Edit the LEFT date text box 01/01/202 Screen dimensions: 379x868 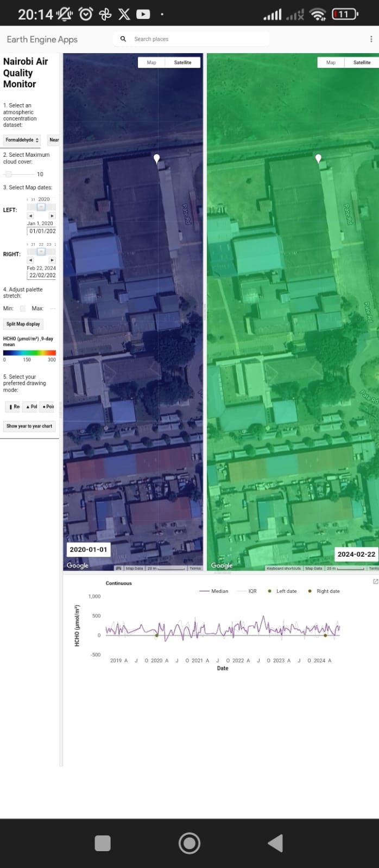42,231
